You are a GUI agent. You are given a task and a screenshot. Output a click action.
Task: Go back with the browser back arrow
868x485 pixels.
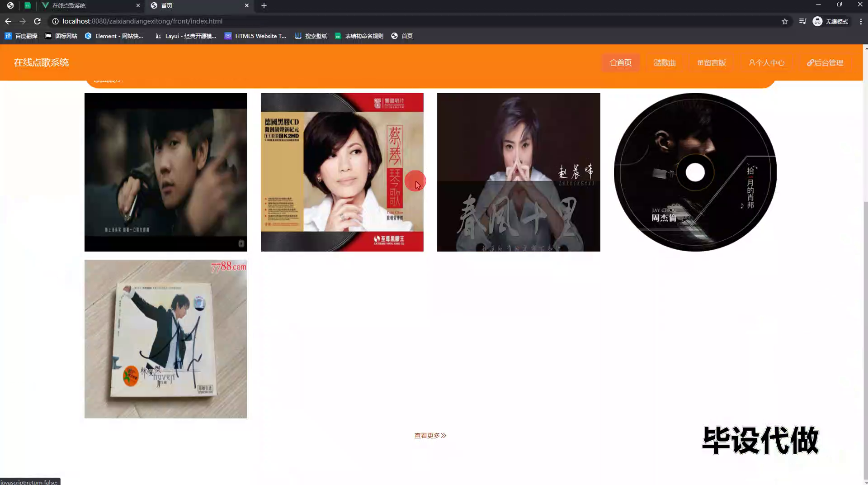[8, 21]
